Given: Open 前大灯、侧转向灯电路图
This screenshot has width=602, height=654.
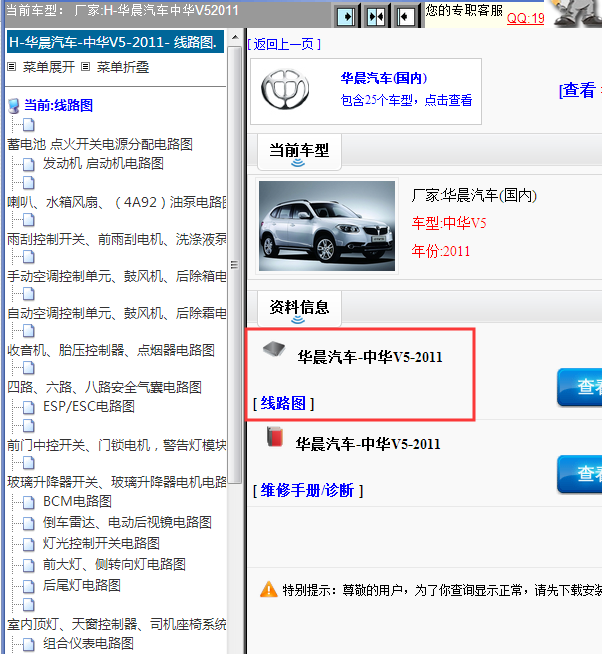Looking at the screenshot, I should click(114, 565).
